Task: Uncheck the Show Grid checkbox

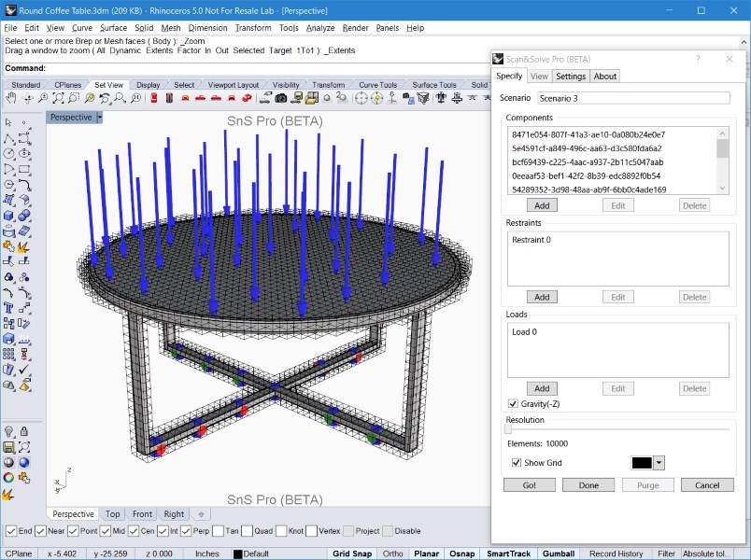Action: [x=517, y=462]
